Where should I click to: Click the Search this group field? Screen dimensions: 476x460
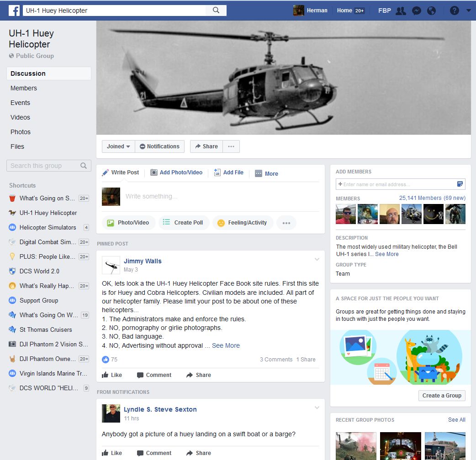click(48, 166)
